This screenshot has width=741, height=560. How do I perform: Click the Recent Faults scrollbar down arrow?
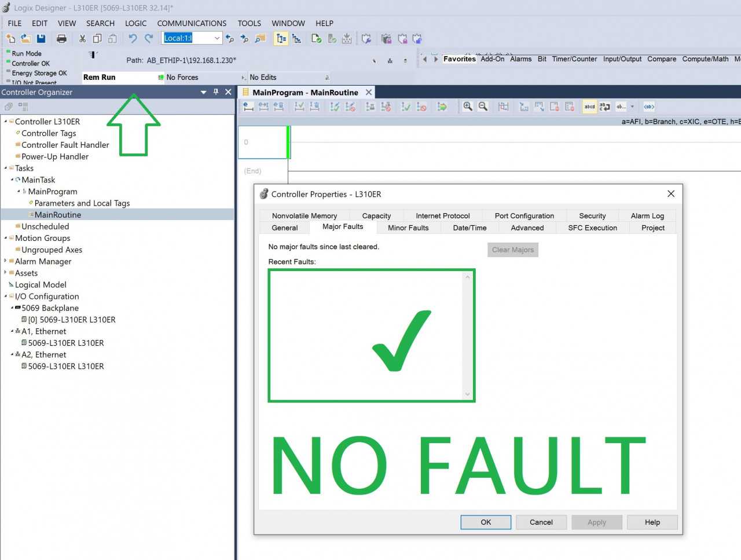(x=467, y=394)
